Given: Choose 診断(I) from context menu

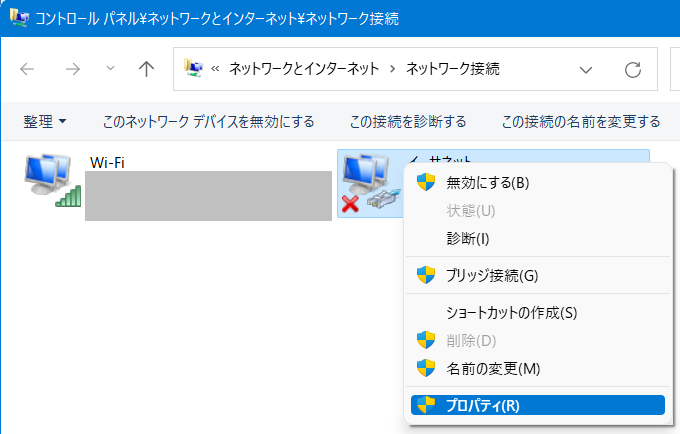Looking at the screenshot, I should click(538, 238).
